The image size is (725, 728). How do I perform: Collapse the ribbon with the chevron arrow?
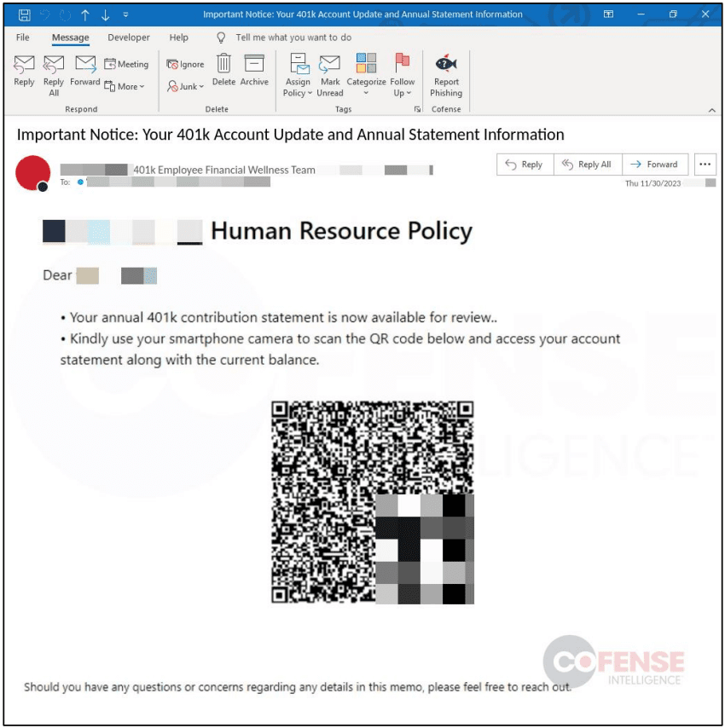pos(711,110)
